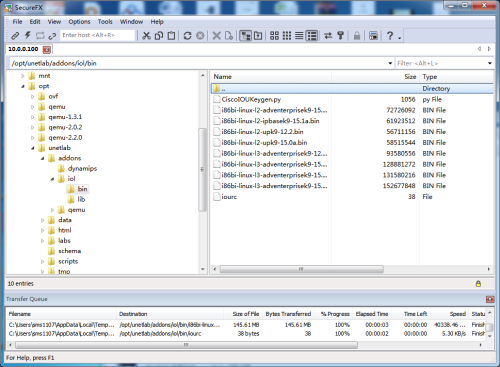Click the file list horizontal scrollbar
The image size is (500, 367).
(301, 269)
